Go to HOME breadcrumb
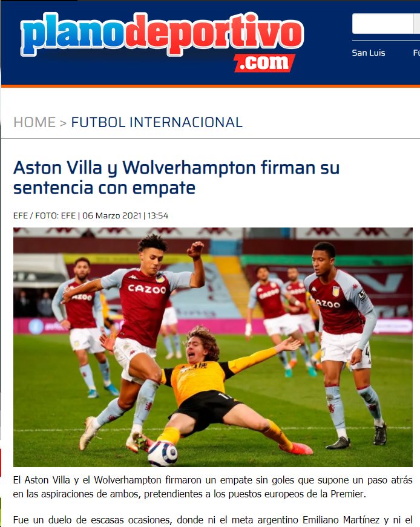 tap(34, 122)
